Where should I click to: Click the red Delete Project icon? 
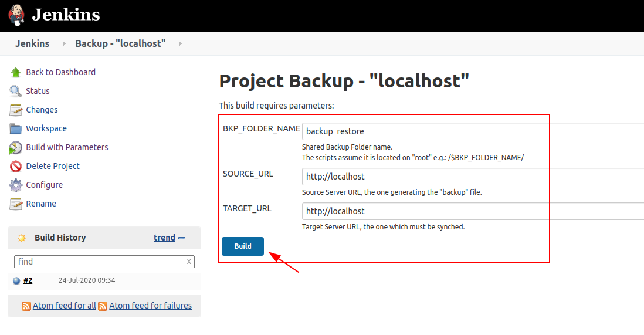tap(16, 166)
